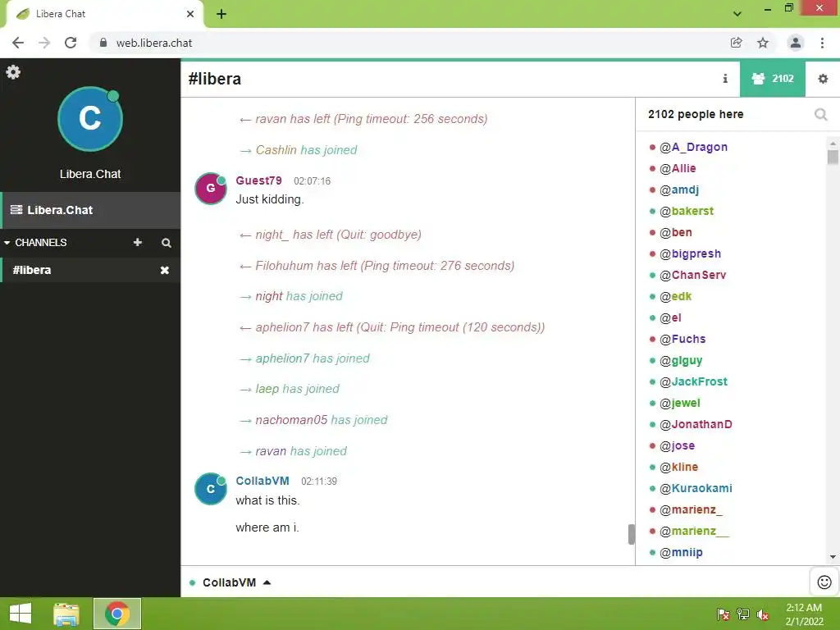Go back with browser back arrow
This screenshot has height=630, width=840.
pyautogui.click(x=18, y=43)
